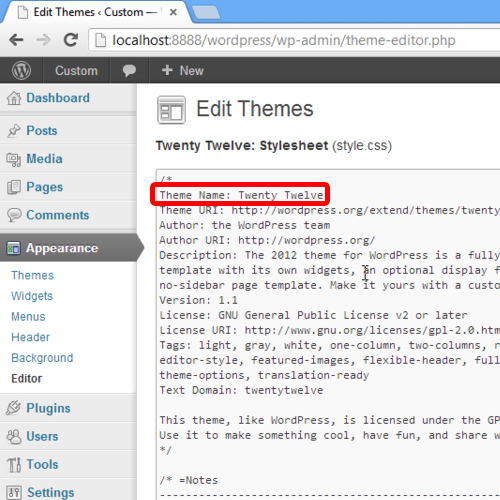Open the Posts menu
Viewport: 500px width, 500px height.
42,131
